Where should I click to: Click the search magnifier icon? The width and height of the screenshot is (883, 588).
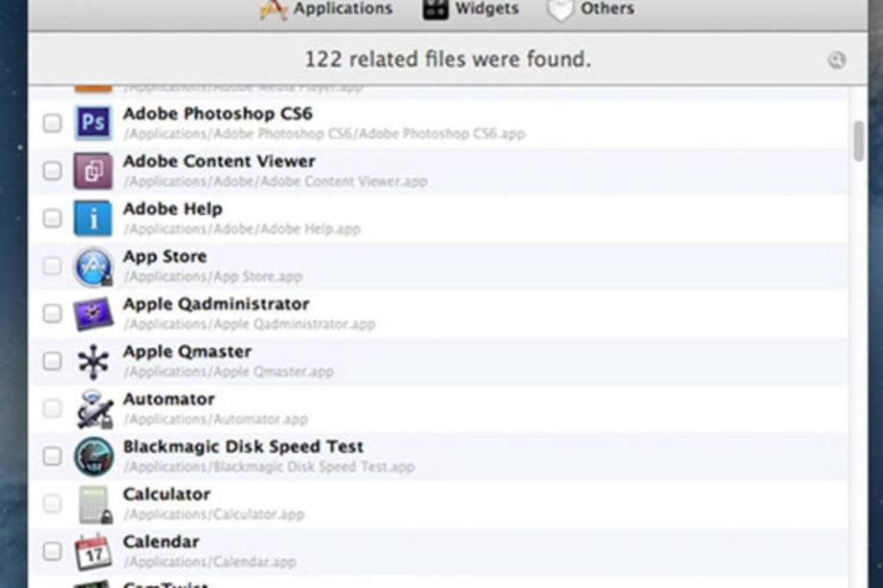(837, 59)
